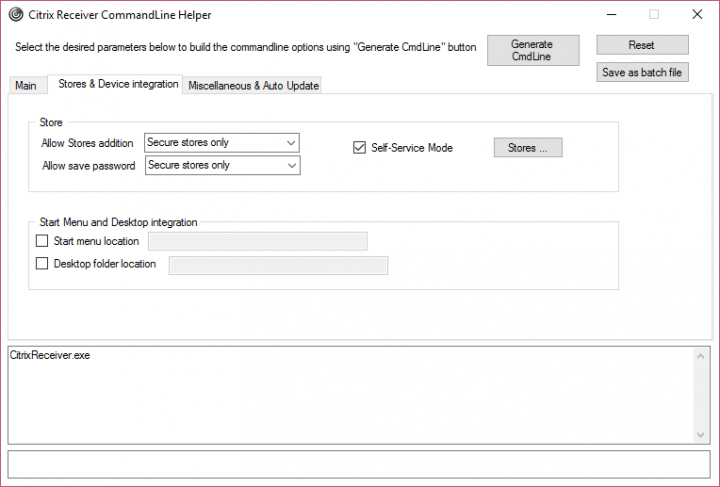Uncheck the Self-Service Mode checkbox
The width and height of the screenshot is (720, 487).
tap(360, 148)
